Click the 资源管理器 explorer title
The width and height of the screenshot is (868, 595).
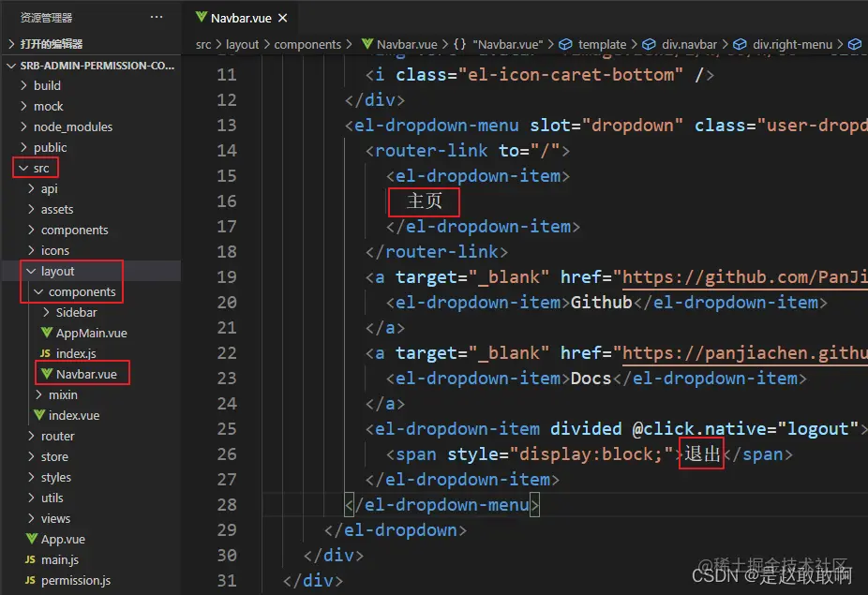coord(47,18)
